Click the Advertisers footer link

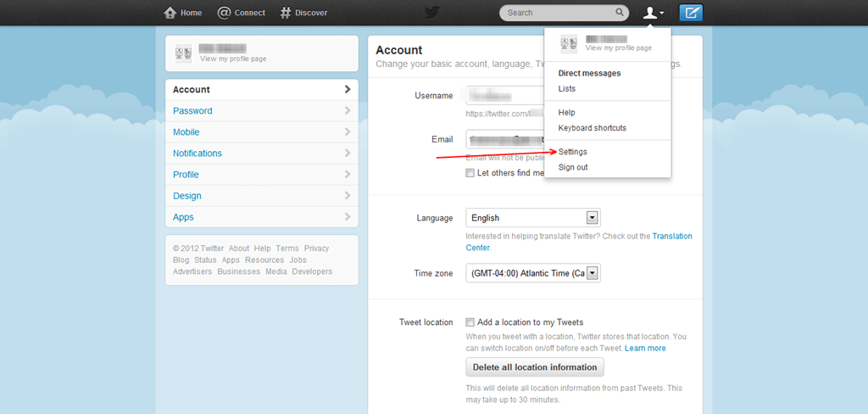tap(192, 271)
